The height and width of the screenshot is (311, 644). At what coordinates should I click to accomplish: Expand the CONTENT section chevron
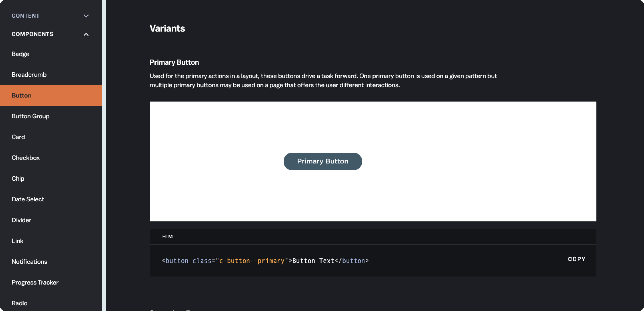(x=86, y=16)
